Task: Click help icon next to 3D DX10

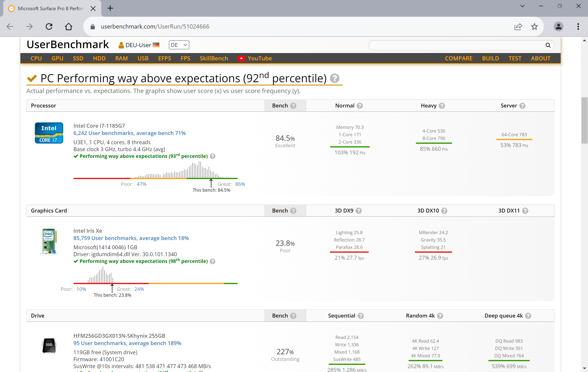Action: click(444, 211)
